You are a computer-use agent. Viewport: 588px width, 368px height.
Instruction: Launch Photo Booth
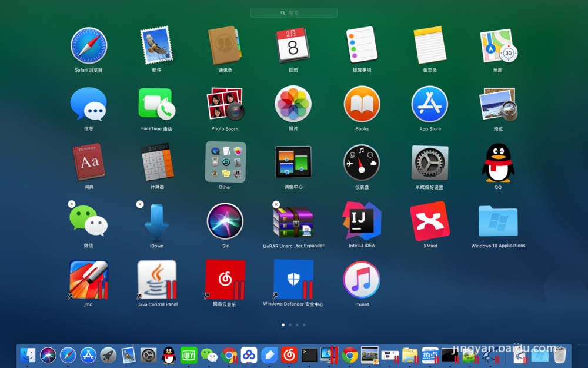point(225,104)
